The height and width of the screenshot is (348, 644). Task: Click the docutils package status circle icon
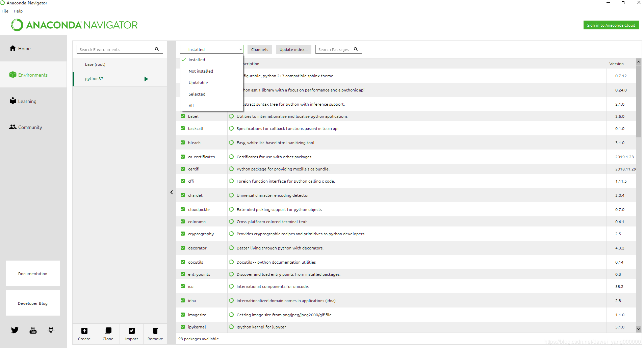(231, 262)
